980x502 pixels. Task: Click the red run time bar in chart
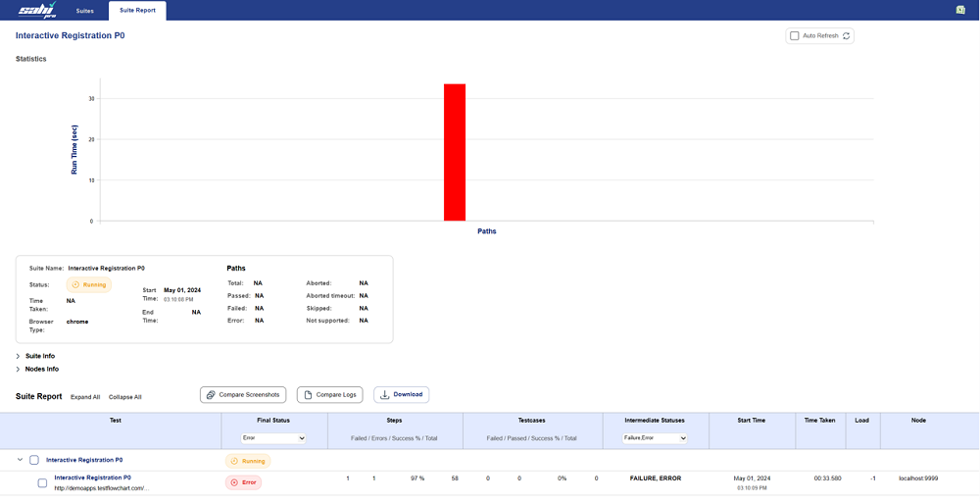[454, 152]
